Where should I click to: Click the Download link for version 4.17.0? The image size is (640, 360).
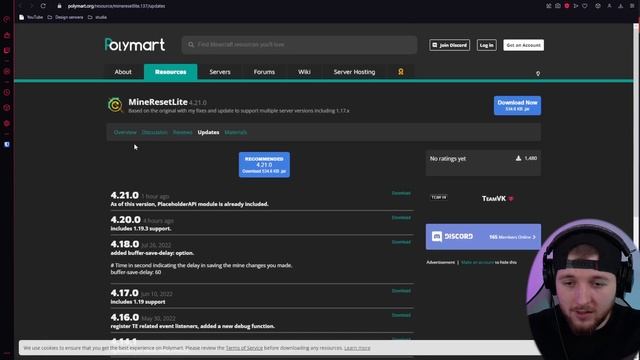click(x=401, y=291)
